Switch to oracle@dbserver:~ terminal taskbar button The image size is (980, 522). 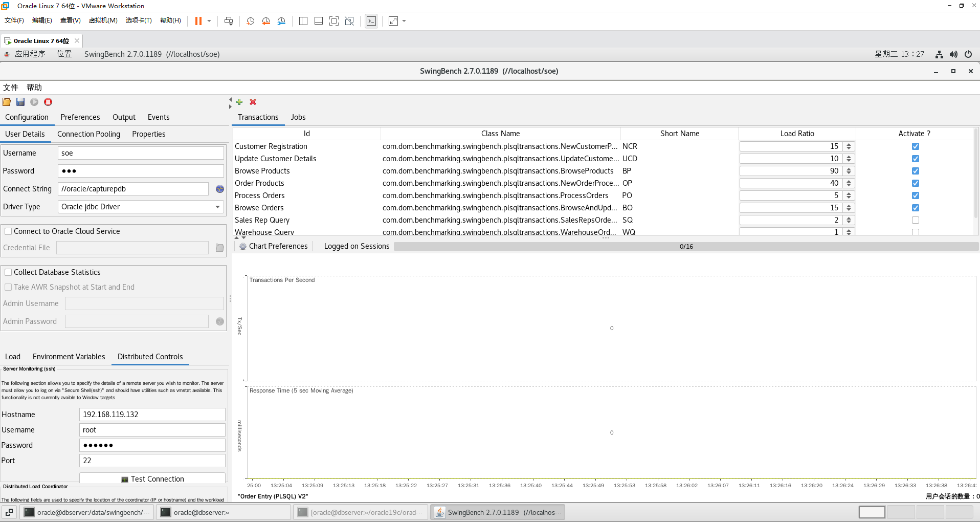click(224, 512)
